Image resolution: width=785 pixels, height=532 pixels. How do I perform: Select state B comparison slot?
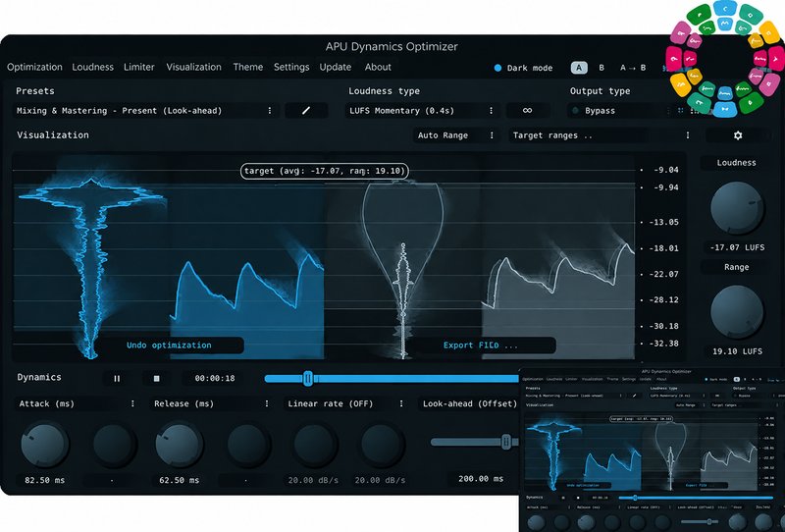pyautogui.click(x=602, y=68)
